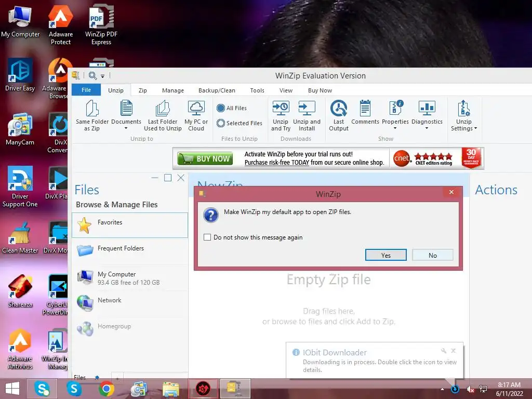
Task: Open the WinZip PDF Express desktop shortcut
Action: click(x=101, y=24)
